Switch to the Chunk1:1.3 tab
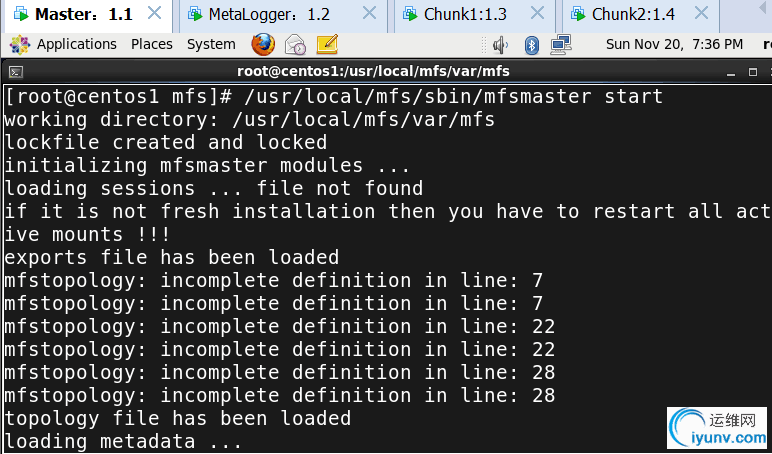 tap(465, 14)
